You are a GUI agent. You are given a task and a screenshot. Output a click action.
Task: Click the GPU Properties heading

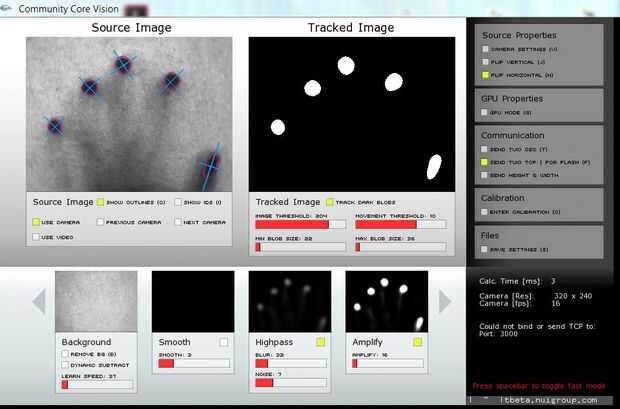pos(512,99)
